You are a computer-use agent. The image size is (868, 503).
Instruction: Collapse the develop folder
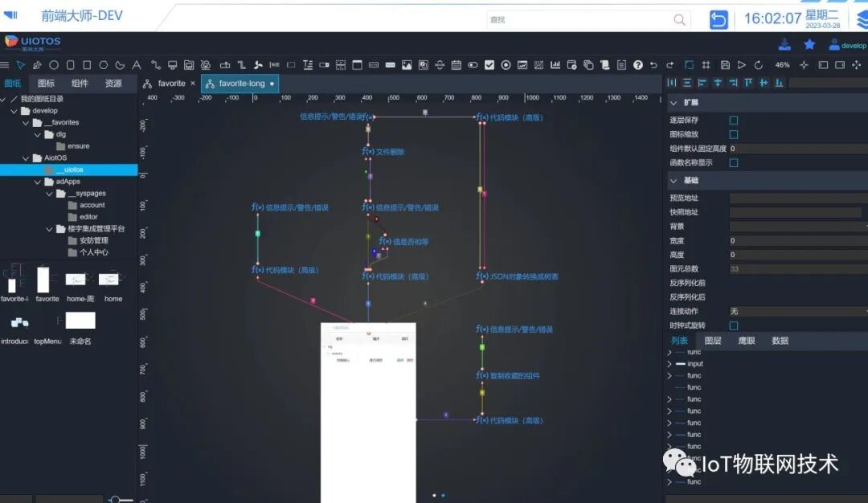pyautogui.click(x=14, y=111)
